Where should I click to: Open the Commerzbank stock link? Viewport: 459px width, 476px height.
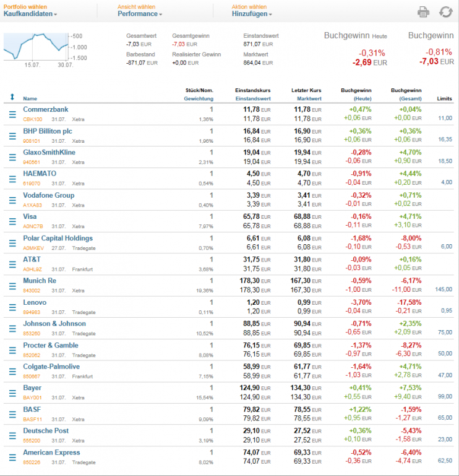point(46,109)
